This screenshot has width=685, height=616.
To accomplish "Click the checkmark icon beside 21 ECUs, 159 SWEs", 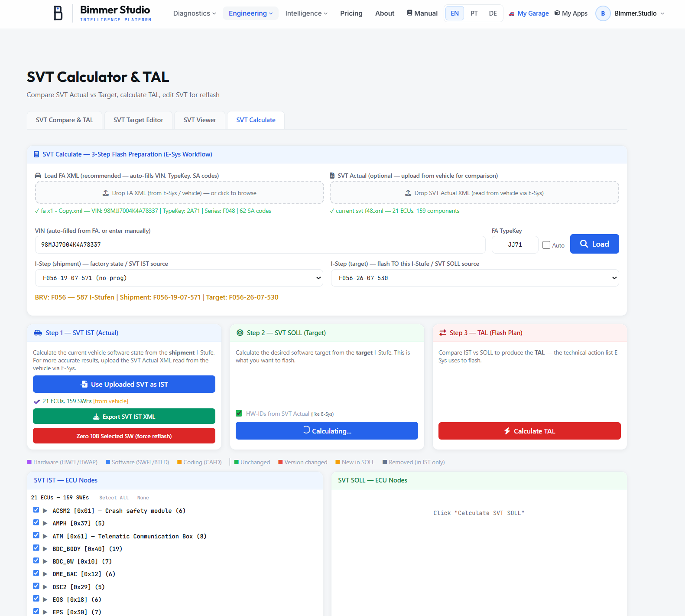I will click(x=37, y=401).
